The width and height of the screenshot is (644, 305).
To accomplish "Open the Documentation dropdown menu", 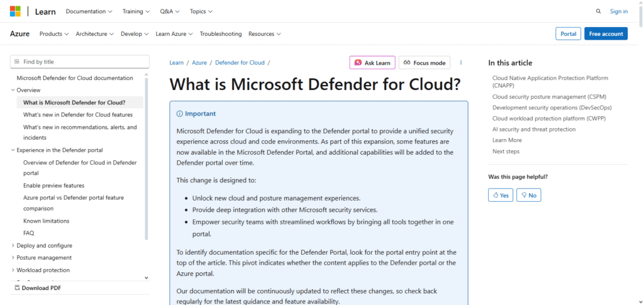I will click(89, 11).
